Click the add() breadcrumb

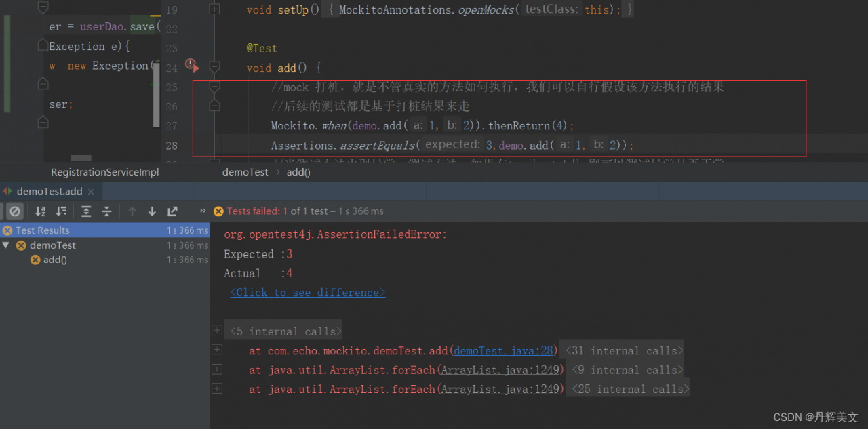point(298,172)
